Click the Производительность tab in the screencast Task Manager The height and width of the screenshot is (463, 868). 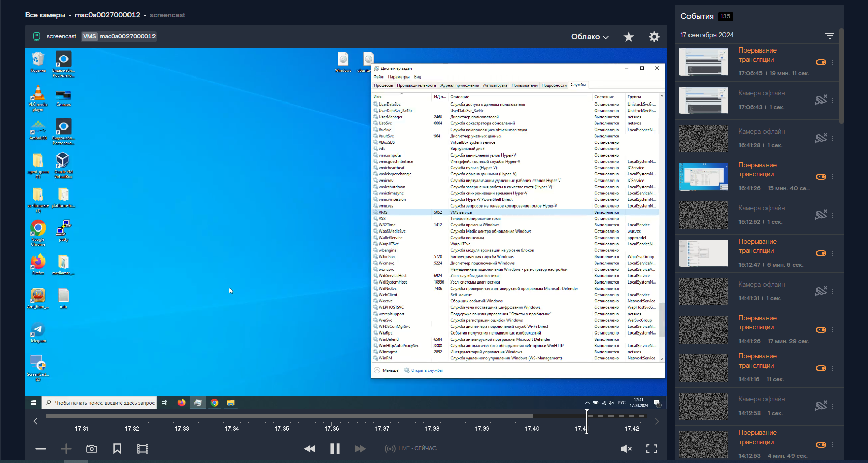coord(416,85)
